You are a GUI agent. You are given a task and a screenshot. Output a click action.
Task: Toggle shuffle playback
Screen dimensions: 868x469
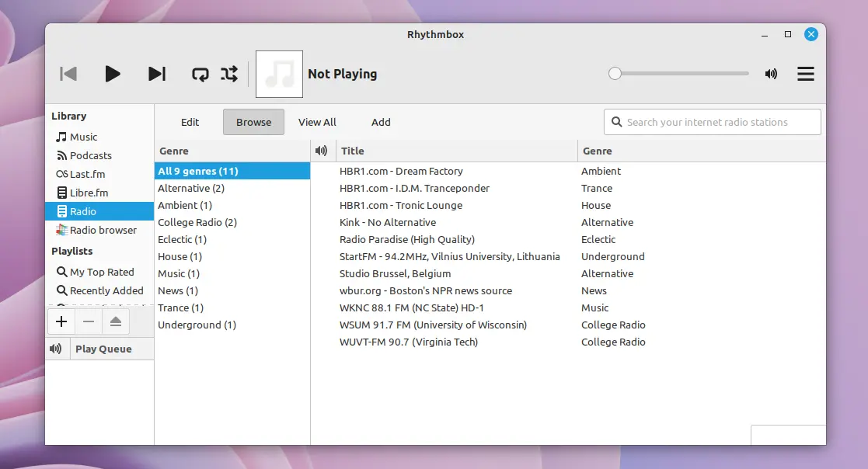click(x=229, y=74)
